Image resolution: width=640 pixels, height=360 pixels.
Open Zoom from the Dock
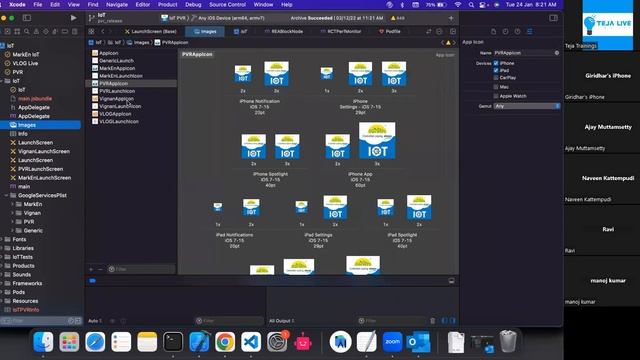pos(392,342)
